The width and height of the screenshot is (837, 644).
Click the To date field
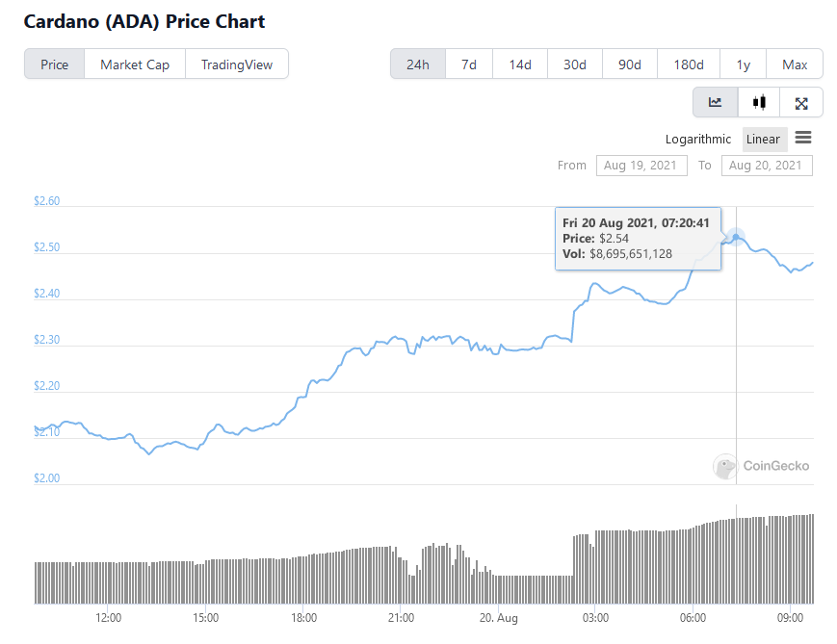766,166
